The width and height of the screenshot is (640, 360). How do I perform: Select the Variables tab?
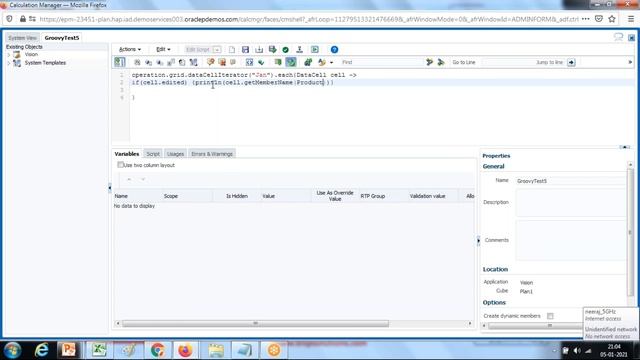point(127,154)
